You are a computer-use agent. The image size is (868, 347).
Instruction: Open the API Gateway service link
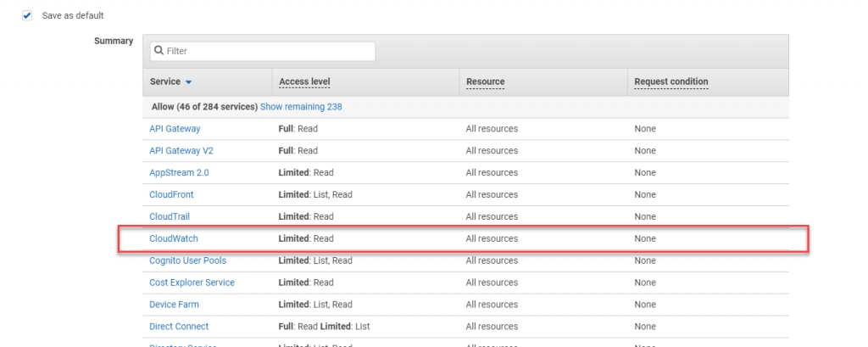coord(175,129)
